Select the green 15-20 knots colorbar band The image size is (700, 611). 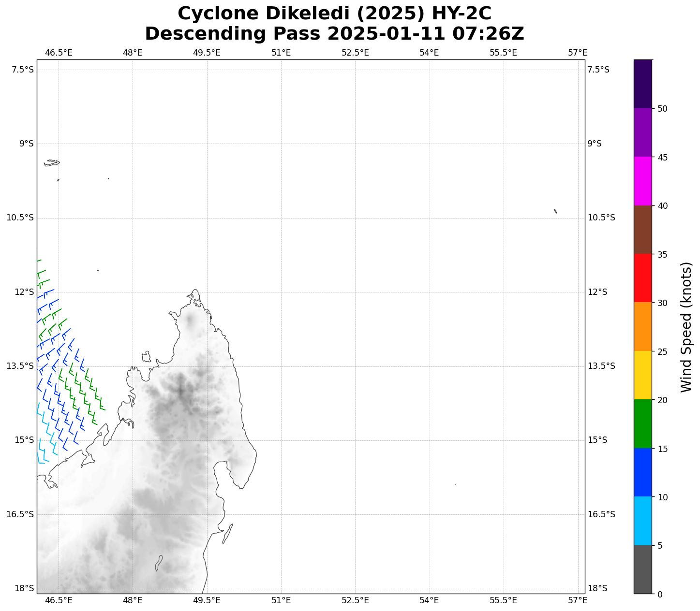[x=643, y=423]
